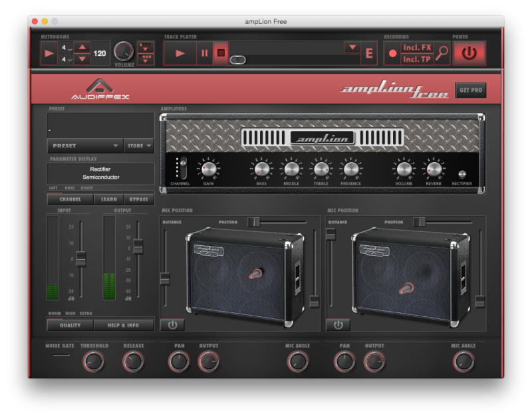Decrease the metronome tempo with the down arrow
The height and width of the screenshot is (418, 532).
(x=82, y=59)
